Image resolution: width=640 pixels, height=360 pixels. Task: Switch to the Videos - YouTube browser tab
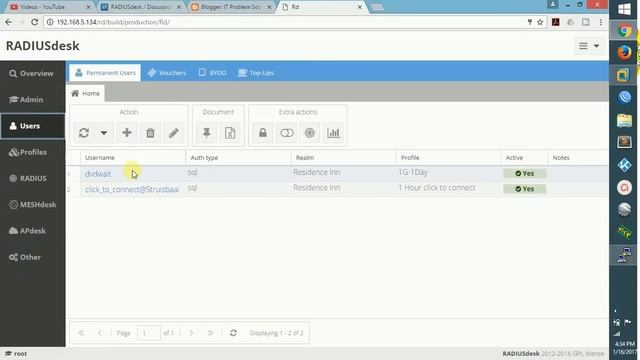click(x=51, y=7)
